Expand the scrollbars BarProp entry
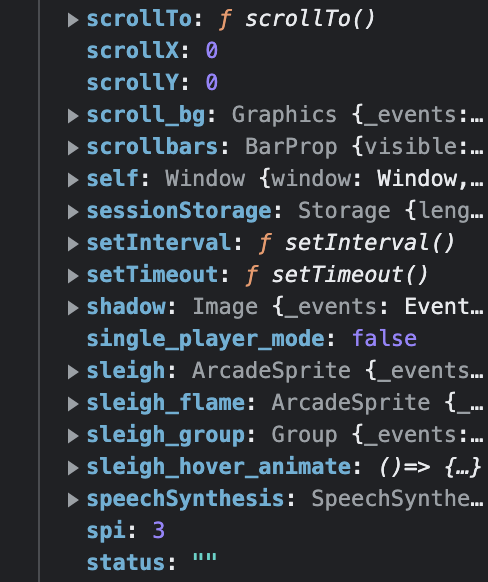488x582 pixels. pyautogui.click(x=73, y=148)
